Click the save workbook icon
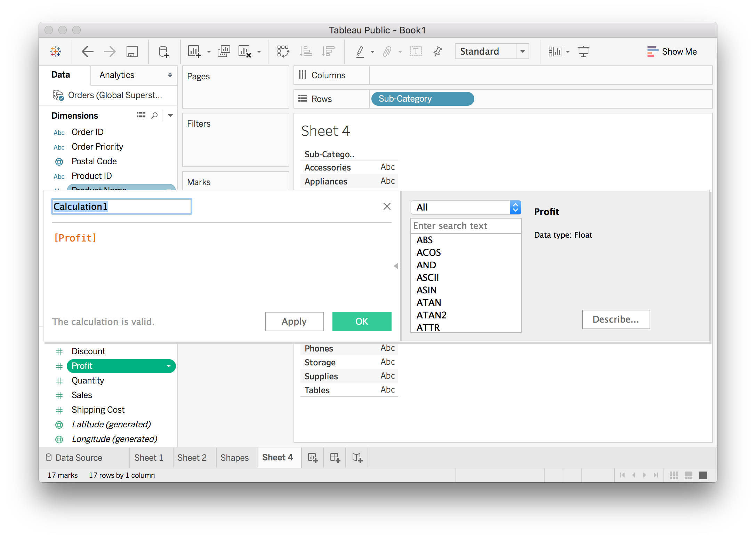Screen dimensions: 756x538 (x=132, y=52)
